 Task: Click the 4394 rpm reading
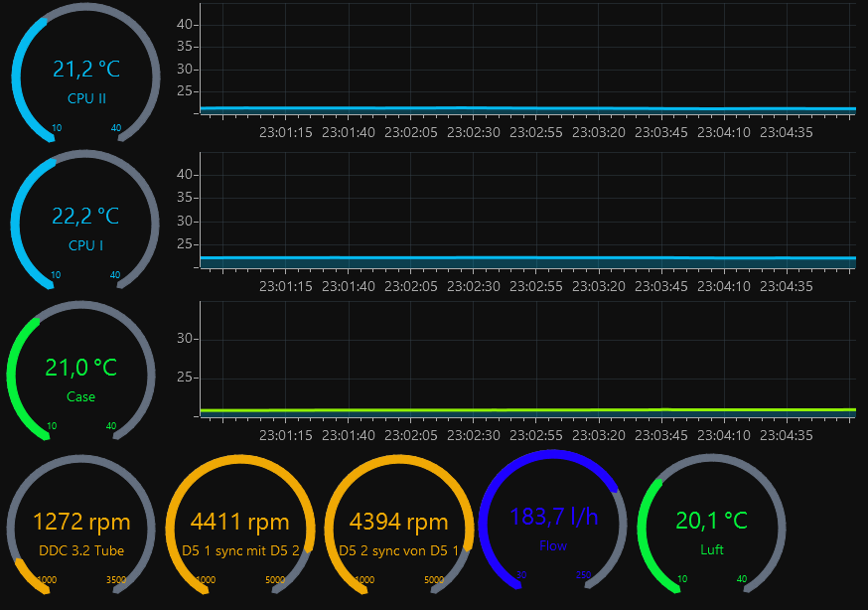pyautogui.click(x=398, y=522)
